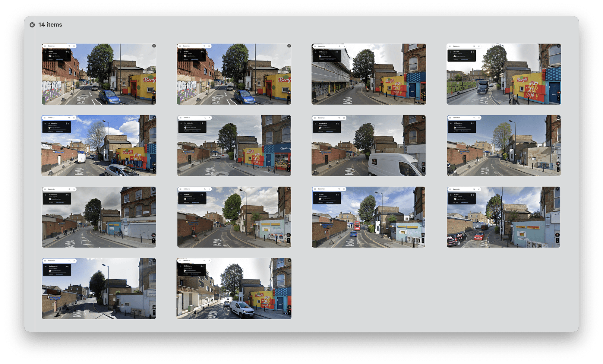The width and height of the screenshot is (603, 364).
Task: Open the first blue hatchback graffiti thumbnail
Action: click(99, 74)
